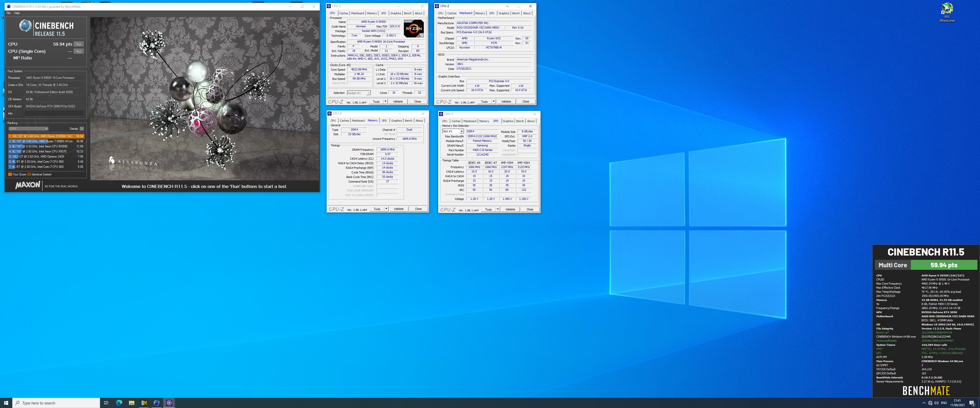The image size is (980, 408).
Task: Click the CPU-Z icon in Memory window title
Action: click(x=330, y=113)
